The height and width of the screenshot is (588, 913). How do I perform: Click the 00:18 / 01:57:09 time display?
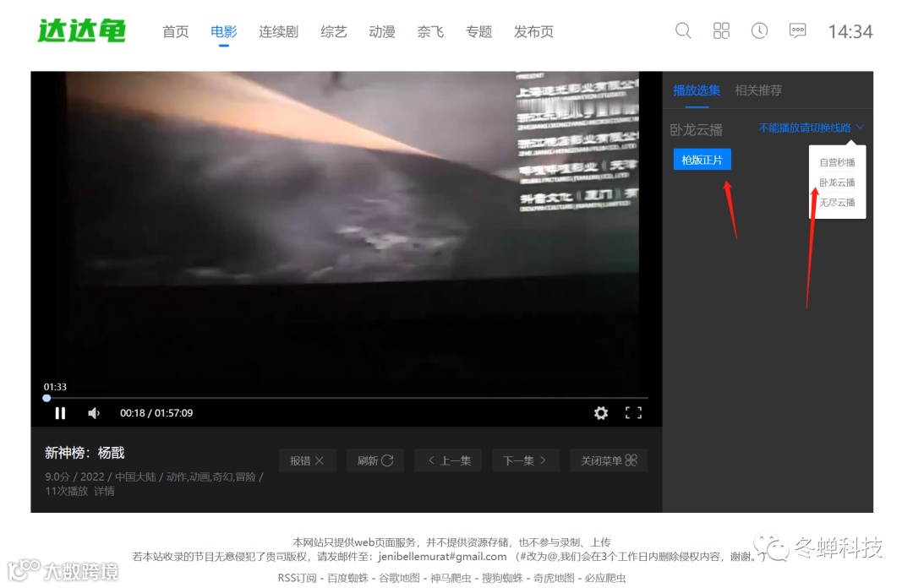tap(156, 413)
